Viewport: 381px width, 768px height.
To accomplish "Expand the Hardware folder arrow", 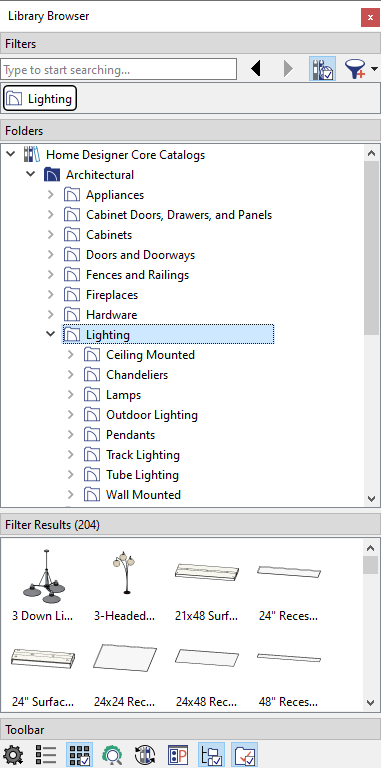I will click(x=50, y=315).
